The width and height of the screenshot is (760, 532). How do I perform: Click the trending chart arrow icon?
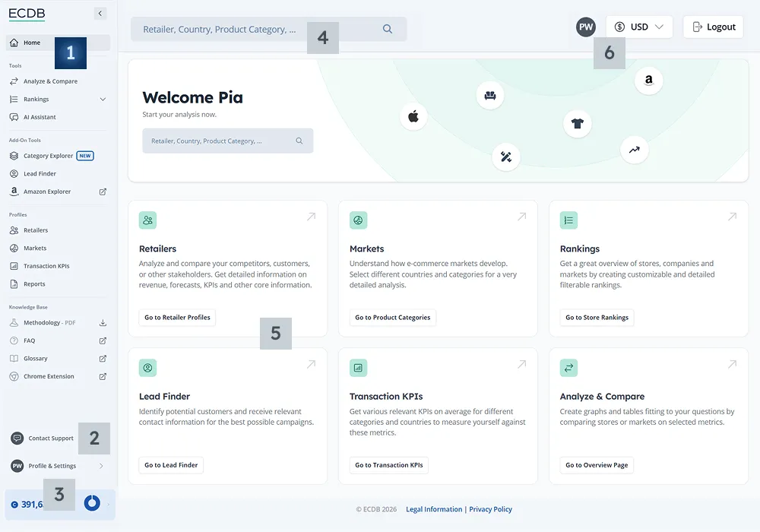pyautogui.click(x=634, y=150)
